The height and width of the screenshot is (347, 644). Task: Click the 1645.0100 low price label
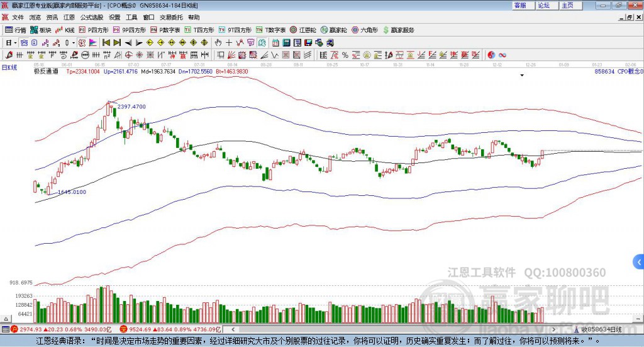pyautogui.click(x=72, y=192)
